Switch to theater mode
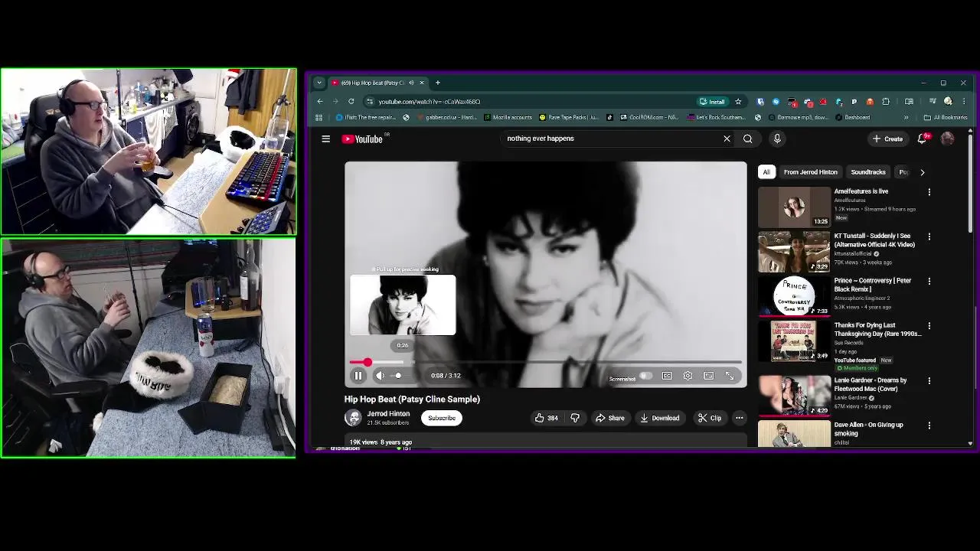Screen dimensions: 980x551 pos(709,376)
